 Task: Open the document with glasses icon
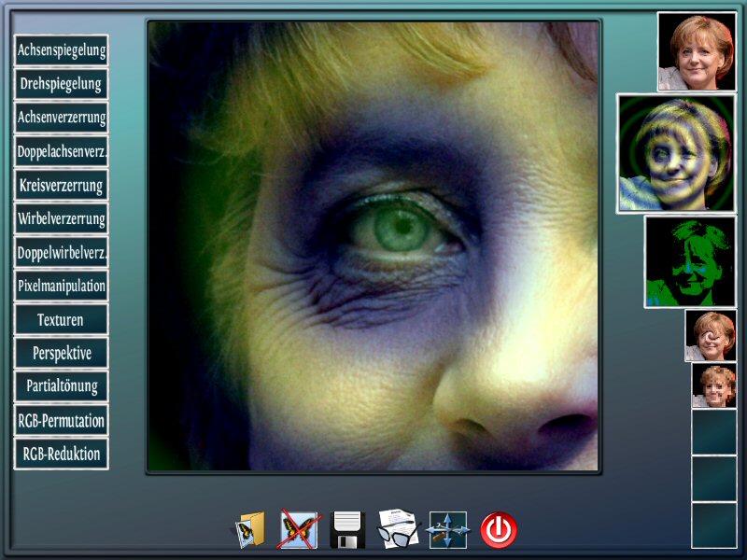pyautogui.click(x=398, y=529)
